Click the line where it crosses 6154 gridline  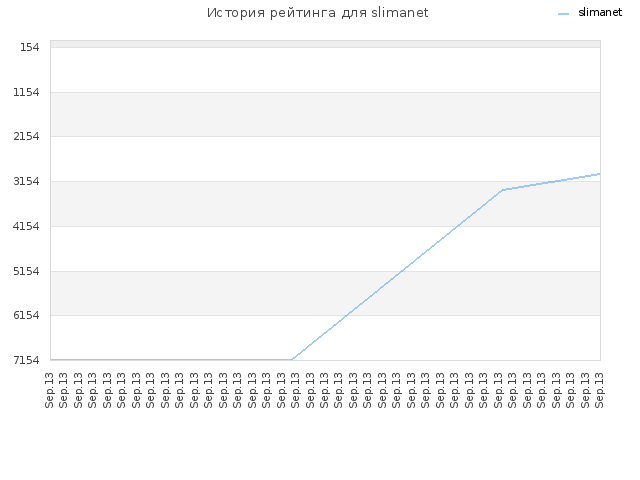pos(347,316)
